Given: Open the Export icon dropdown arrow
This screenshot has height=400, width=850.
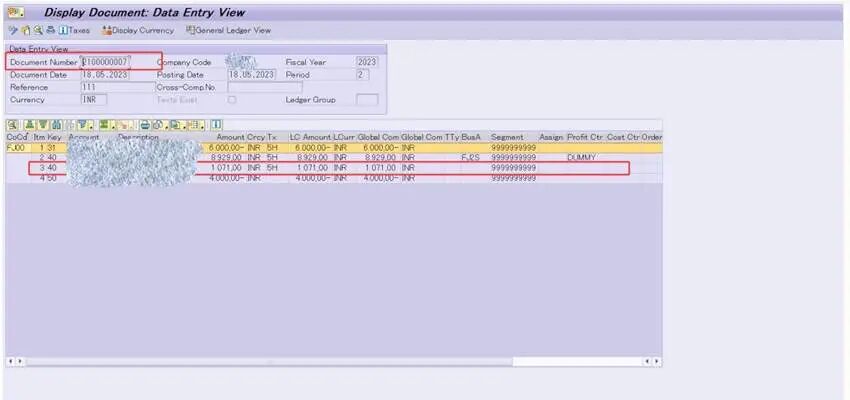Looking at the screenshot, I should pos(184,127).
